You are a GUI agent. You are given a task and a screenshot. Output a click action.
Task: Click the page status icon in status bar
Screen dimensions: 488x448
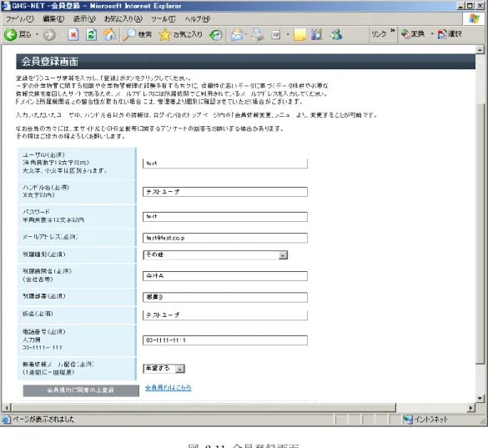click(x=6, y=420)
